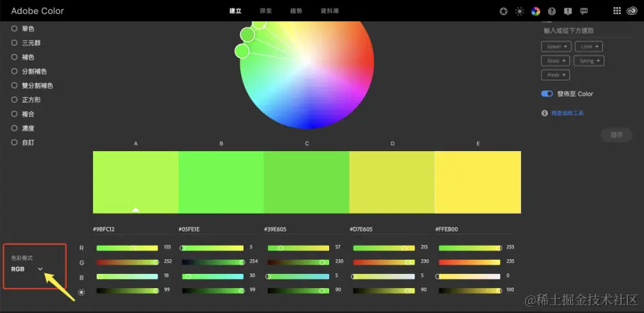Click the accessibility info icon
Screen dimensions: 644x313
[x=544, y=113]
